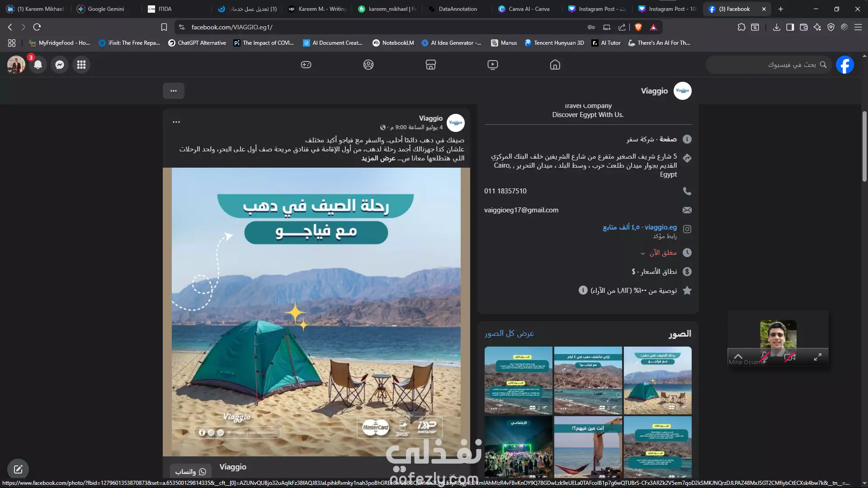
Task: Open Facebook Video icon
Action: [x=493, y=65]
